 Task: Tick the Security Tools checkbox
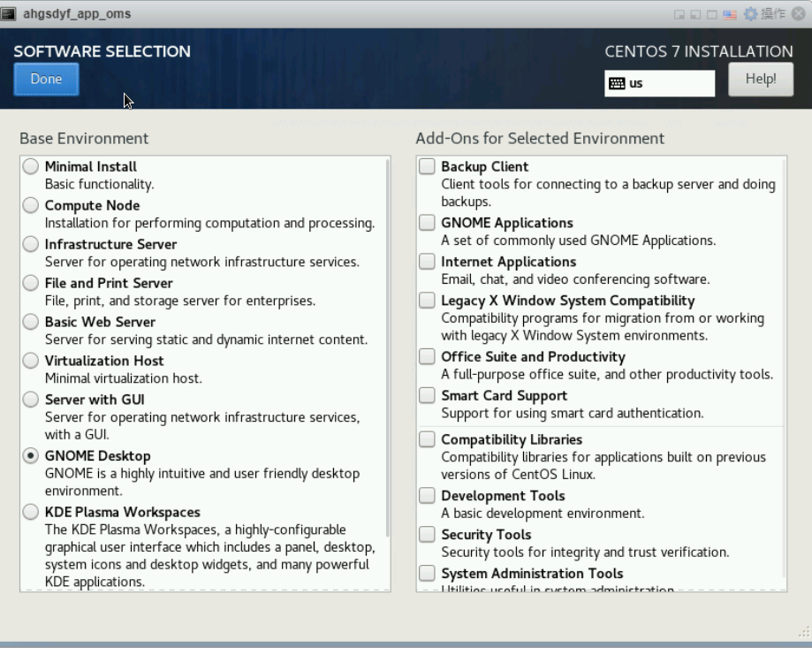[x=427, y=535]
